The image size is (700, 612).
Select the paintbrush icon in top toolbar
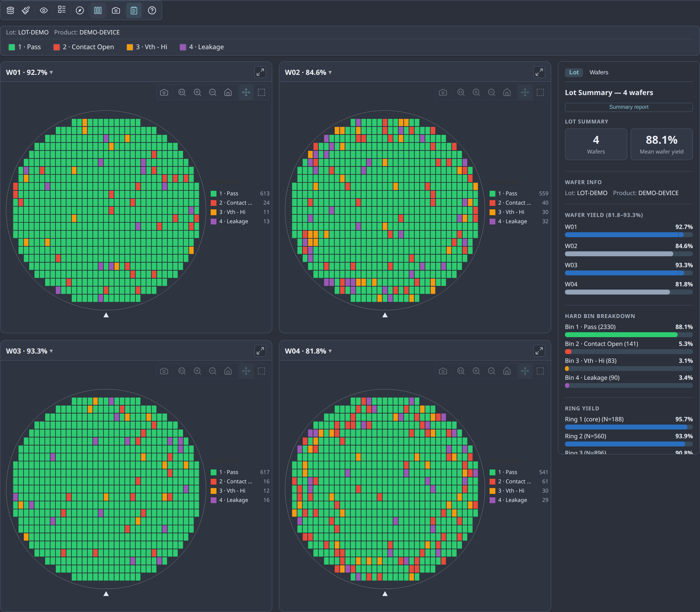point(26,10)
